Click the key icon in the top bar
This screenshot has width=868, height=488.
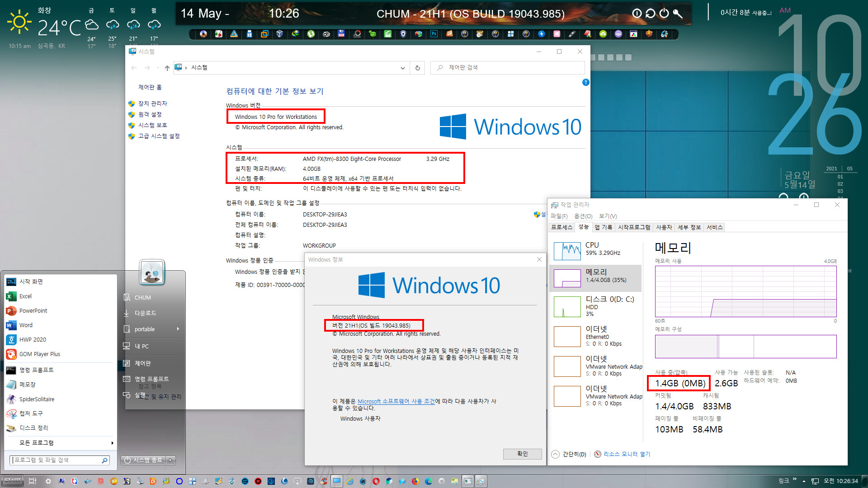[677, 14]
